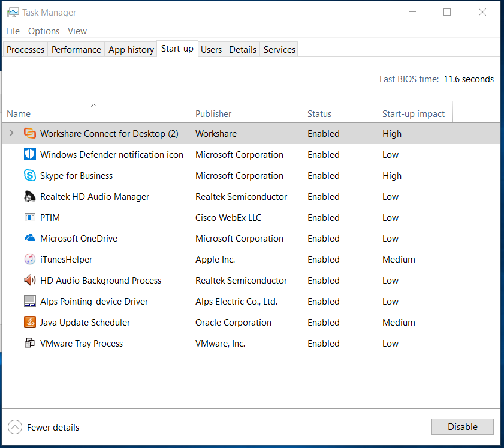This screenshot has height=448, width=504.
Task: Switch to the Performance tab
Action: click(x=76, y=50)
